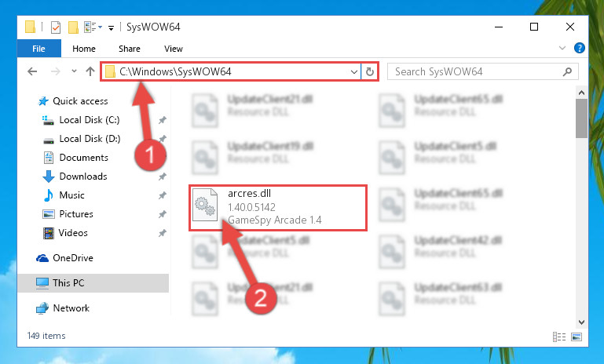604x364 pixels.
Task: Refresh the SysWOW64 folder view
Action: (369, 71)
